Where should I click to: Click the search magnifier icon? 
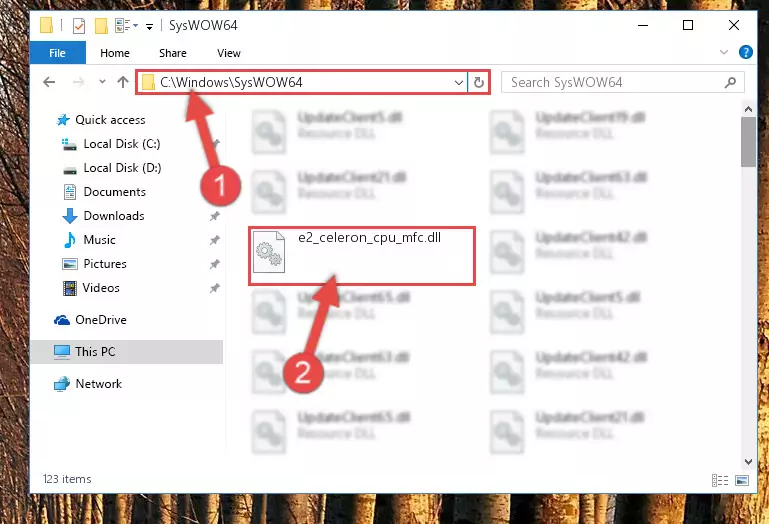click(x=730, y=82)
